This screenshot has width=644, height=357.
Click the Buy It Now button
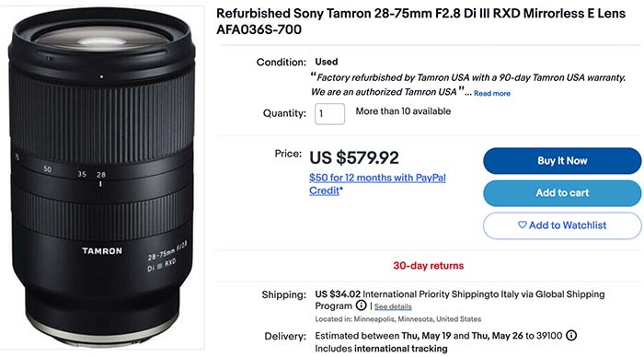tap(562, 161)
